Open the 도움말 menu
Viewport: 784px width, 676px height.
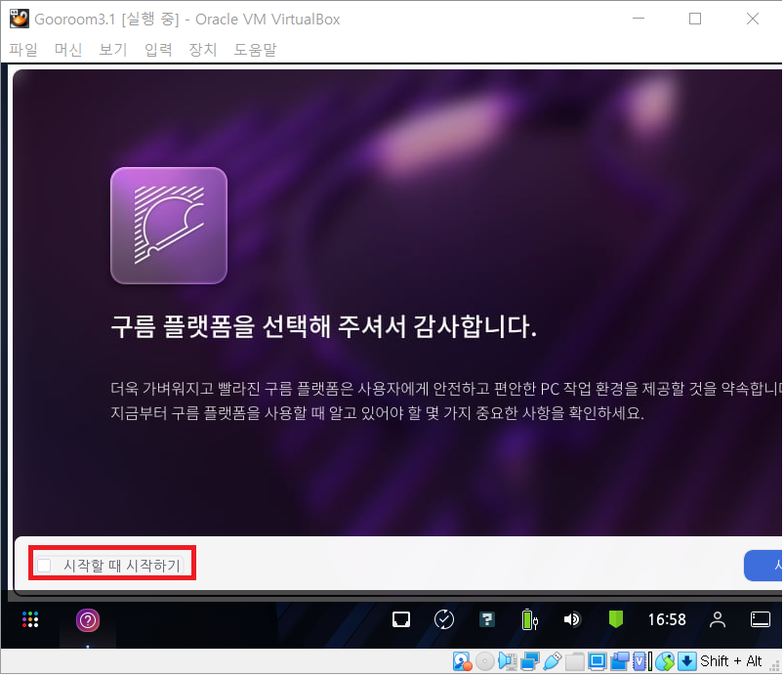[x=255, y=50]
